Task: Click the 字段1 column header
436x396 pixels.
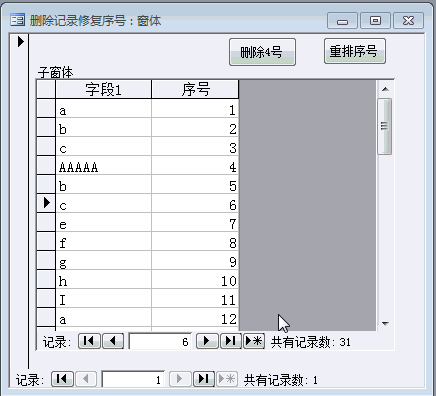Action: coord(103,89)
